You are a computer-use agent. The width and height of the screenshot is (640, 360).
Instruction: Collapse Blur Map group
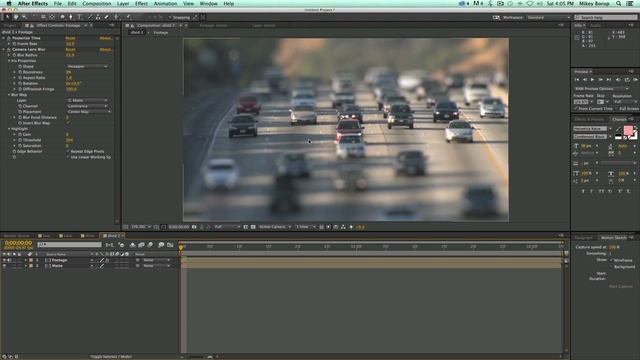point(9,95)
